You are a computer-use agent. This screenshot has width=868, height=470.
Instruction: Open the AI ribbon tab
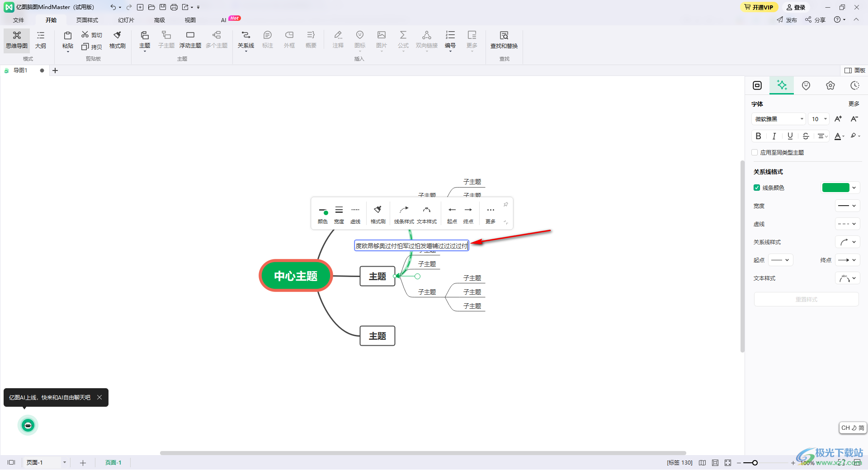coord(224,20)
